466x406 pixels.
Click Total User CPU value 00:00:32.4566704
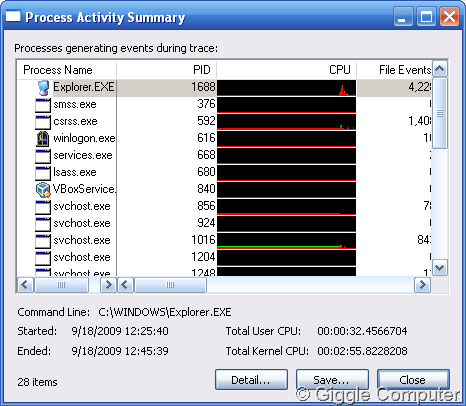point(362,331)
